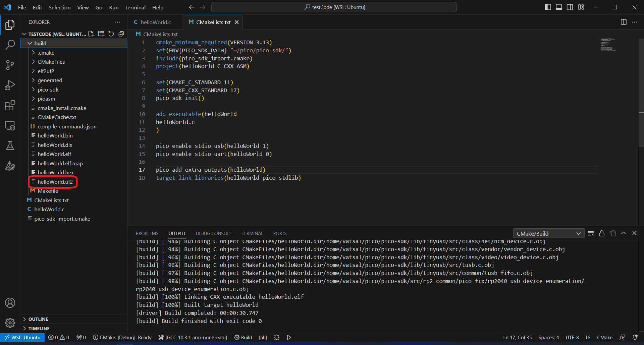Toggle the bottom panel visibility
644x345 pixels.
(x=559, y=7)
